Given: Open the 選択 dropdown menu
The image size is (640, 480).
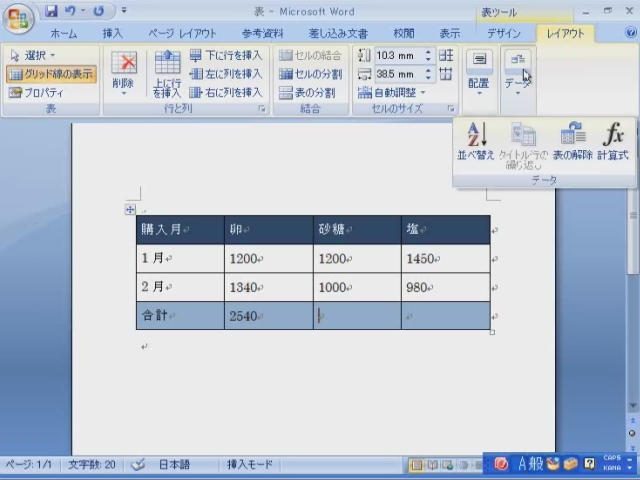Looking at the screenshot, I should tap(33, 56).
